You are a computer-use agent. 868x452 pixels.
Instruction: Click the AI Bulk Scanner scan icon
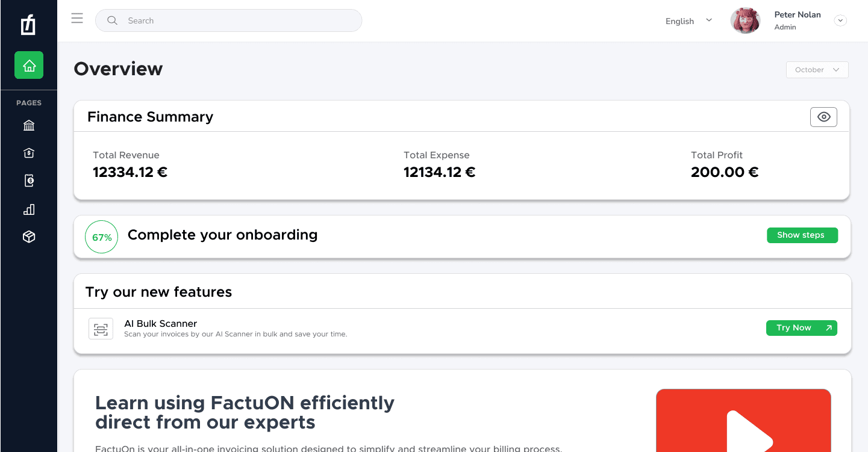click(101, 329)
